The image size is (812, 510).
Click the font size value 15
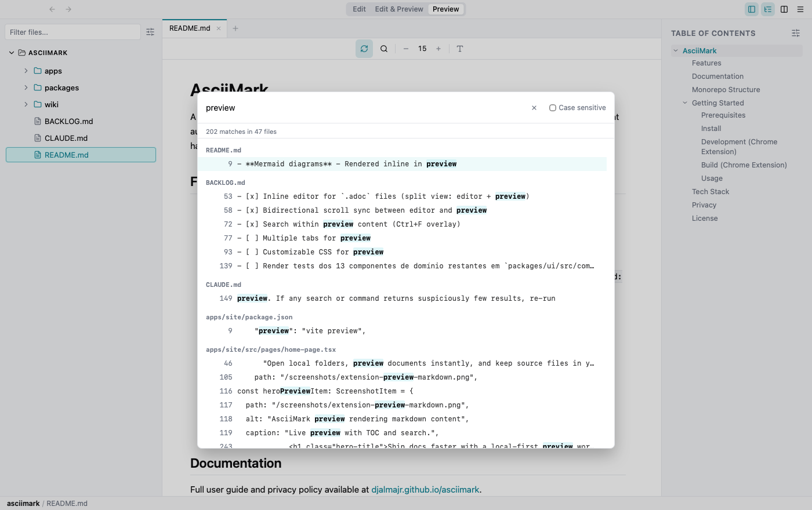tap(422, 49)
